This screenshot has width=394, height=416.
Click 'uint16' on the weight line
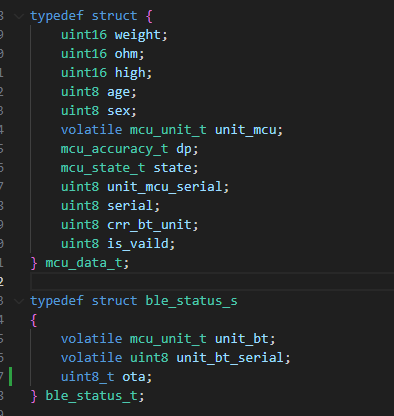pyautogui.click(x=84, y=35)
